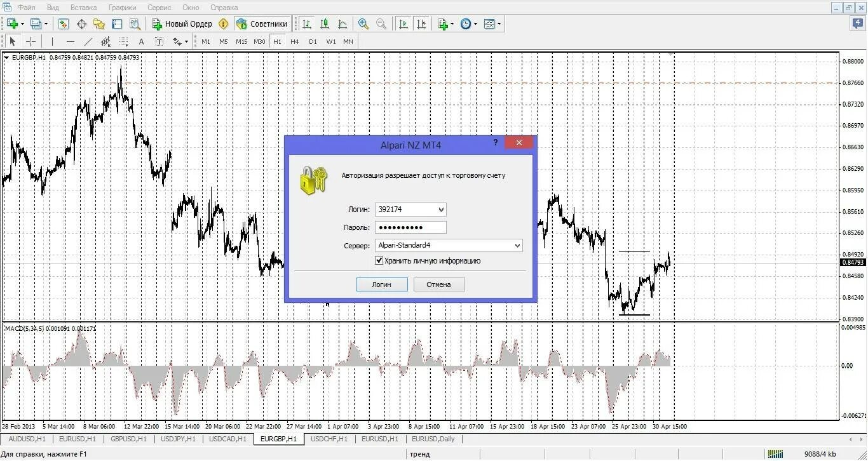Switch timeframe to M30
This screenshot has height=461, width=868.
pyautogui.click(x=259, y=41)
